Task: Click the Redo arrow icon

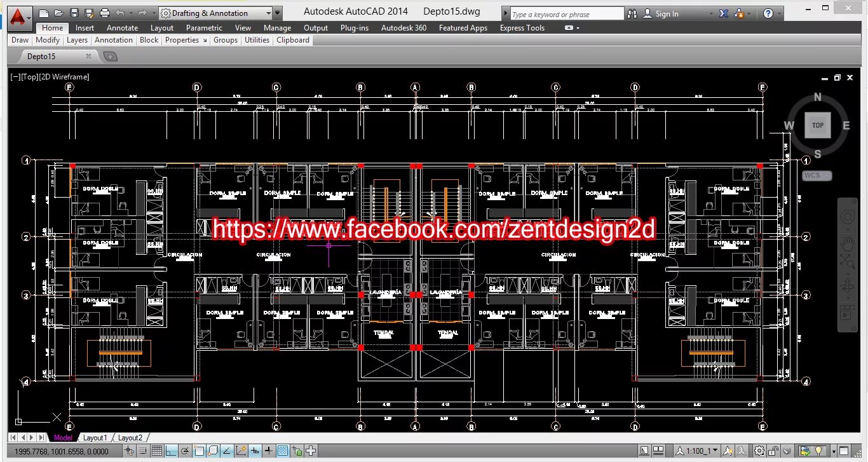Action: pyautogui.click(x=143, y=13)
